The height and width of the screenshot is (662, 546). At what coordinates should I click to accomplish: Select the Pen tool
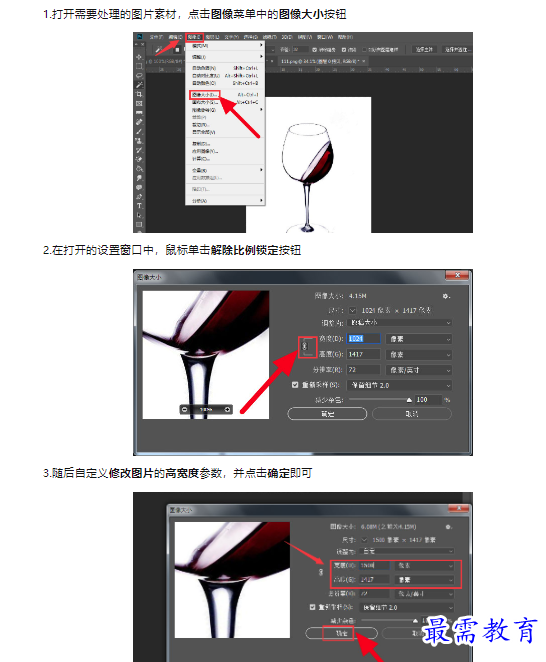pyautogui.click(x=139, y=196)
